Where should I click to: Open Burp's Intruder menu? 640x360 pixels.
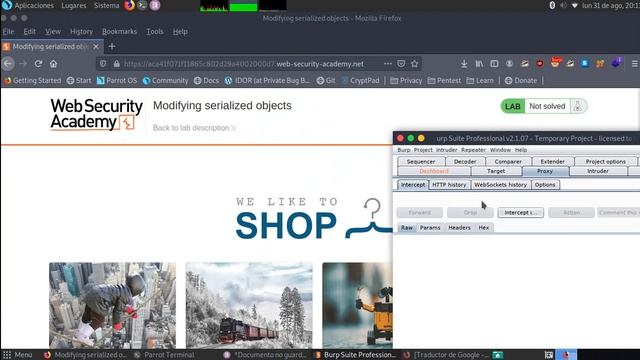coord(447,150)
